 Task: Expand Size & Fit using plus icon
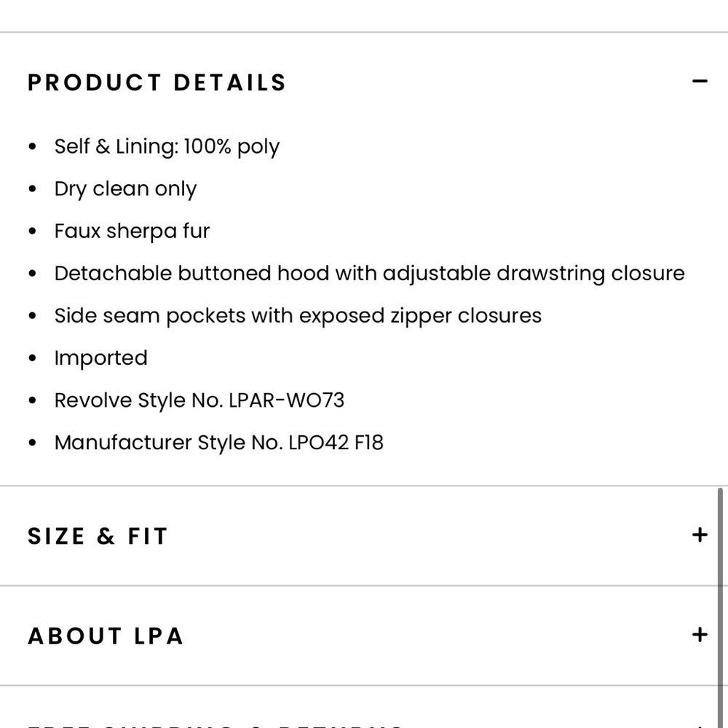pos(700,535)
